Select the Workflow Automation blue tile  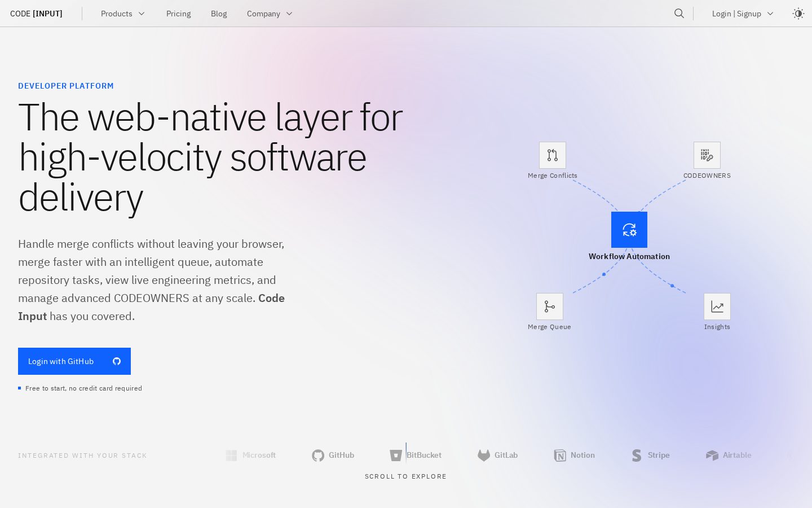[x=629, y=230]
